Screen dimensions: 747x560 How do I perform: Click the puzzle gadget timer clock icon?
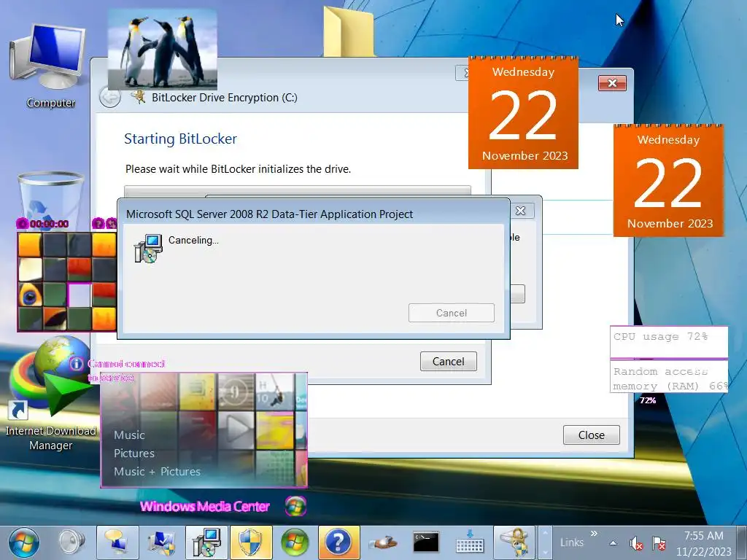[x=22, y=223]
